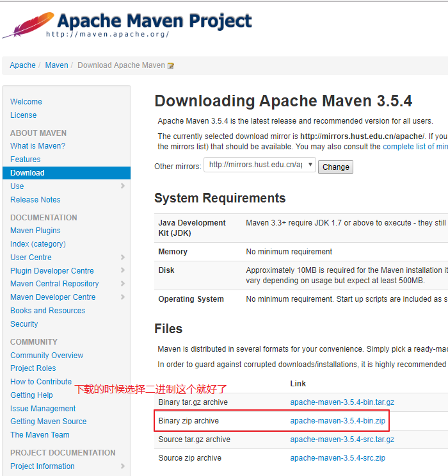The height and width of the screenshot is (476, 448).
Task: Open Getting Maven Source link
Action: [x=48, y=422]
